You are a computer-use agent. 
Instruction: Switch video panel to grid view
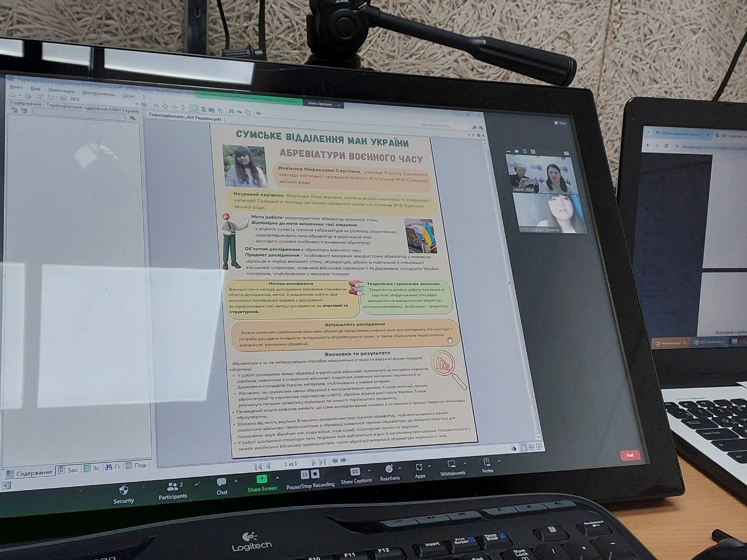pos(533,151)
